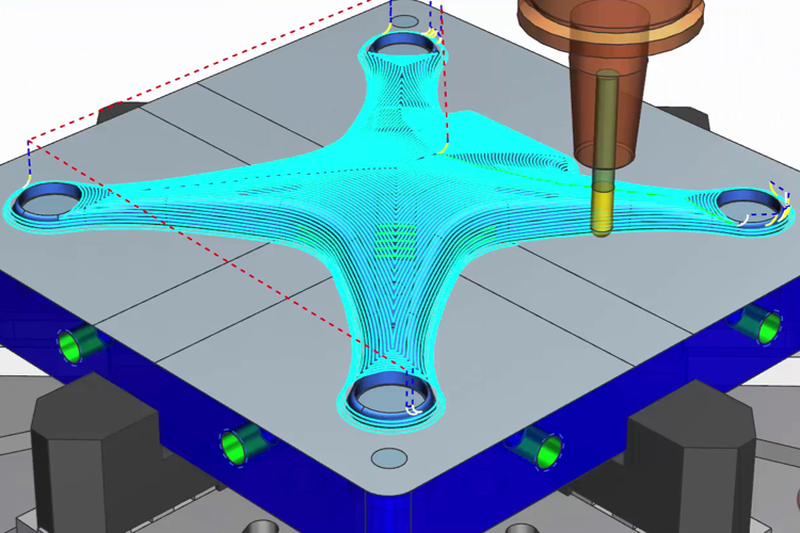800x533 pixels.
Task: Select the right blue circular boss
Action: tap(752, 204)
